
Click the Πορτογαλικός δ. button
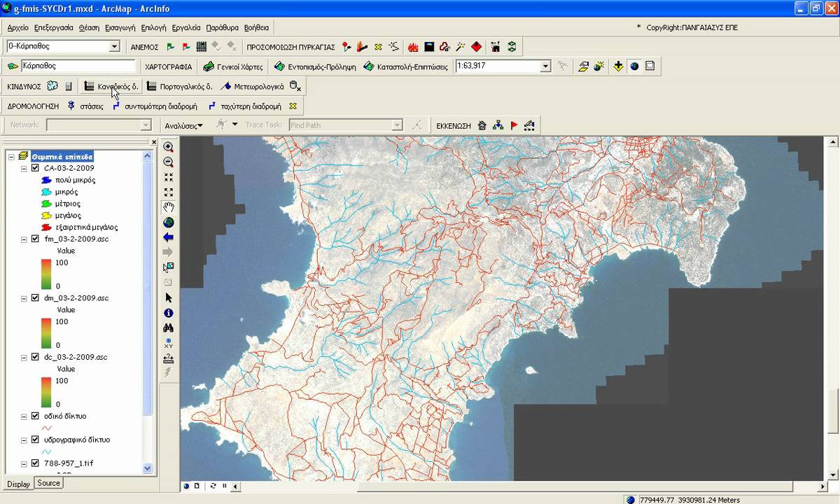point(179,87)
